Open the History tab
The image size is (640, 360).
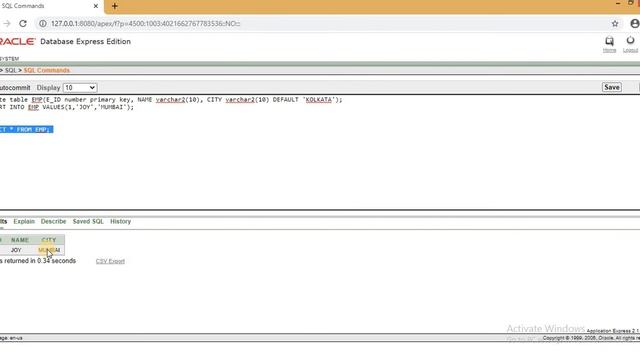coord(120,221)
